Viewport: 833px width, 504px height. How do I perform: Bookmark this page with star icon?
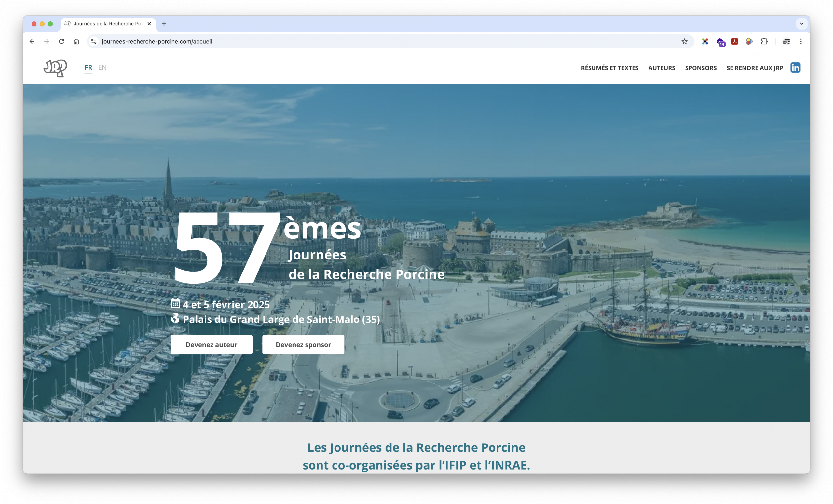tap(684, 42)
